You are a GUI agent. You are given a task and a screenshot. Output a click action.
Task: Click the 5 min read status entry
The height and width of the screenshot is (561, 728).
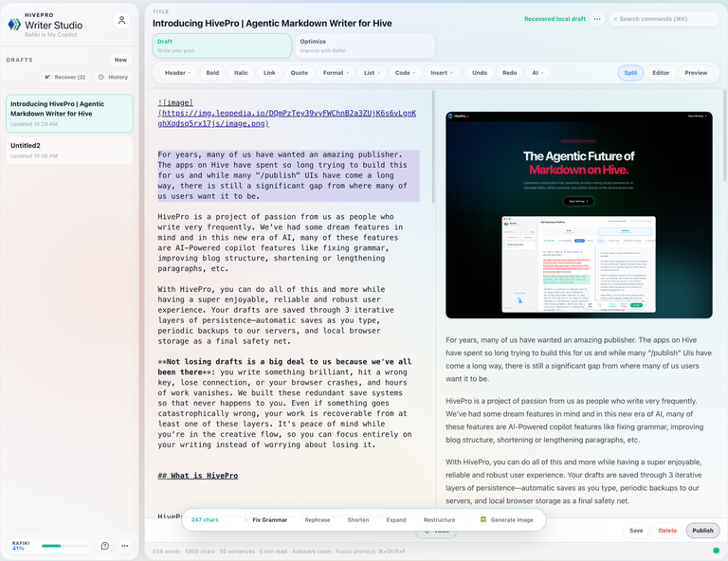pyautogui.click(x=273, y=552)
